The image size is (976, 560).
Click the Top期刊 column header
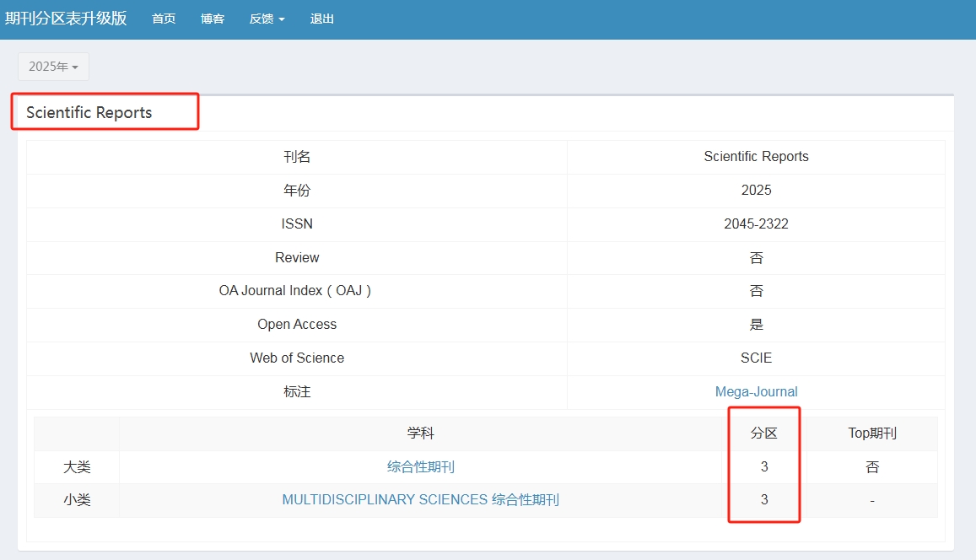point(872,433)
